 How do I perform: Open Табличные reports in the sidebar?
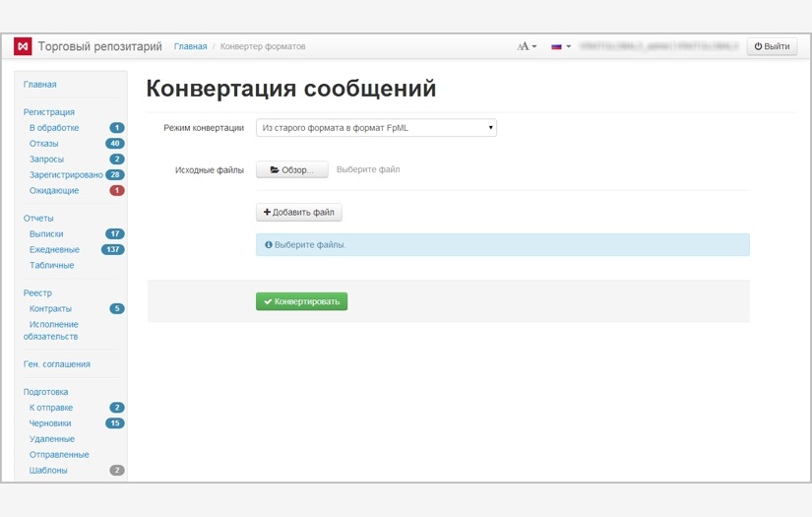(51, 265)
